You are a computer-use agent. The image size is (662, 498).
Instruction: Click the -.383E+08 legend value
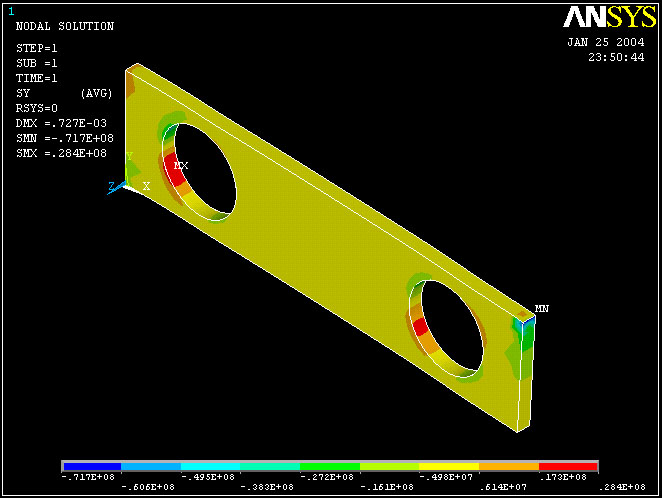click(x=267, y=487)
